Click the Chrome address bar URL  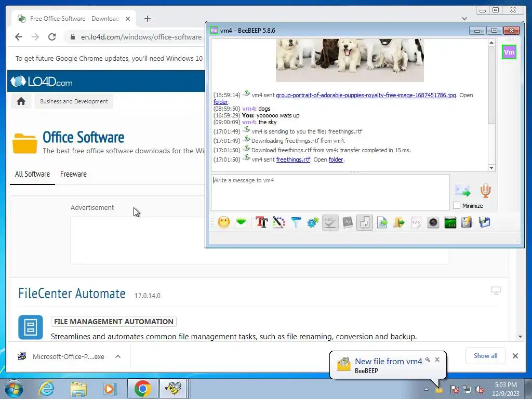[x=141, y=37]
